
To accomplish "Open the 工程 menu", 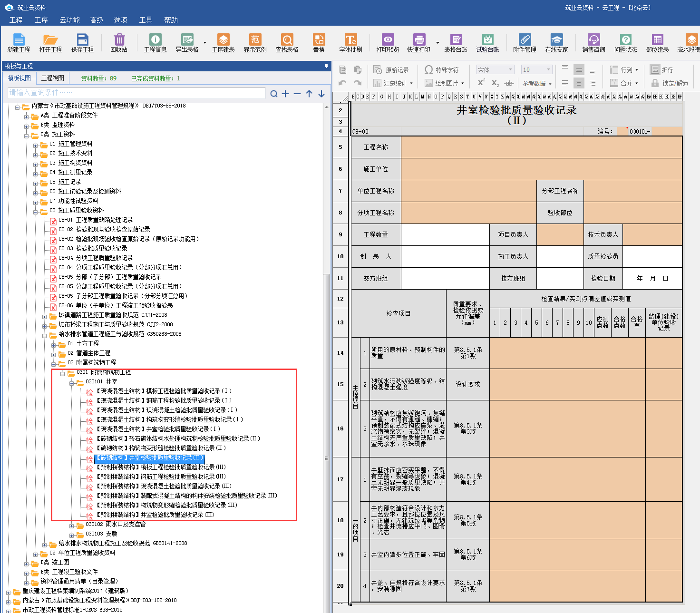I will [16, 20].
